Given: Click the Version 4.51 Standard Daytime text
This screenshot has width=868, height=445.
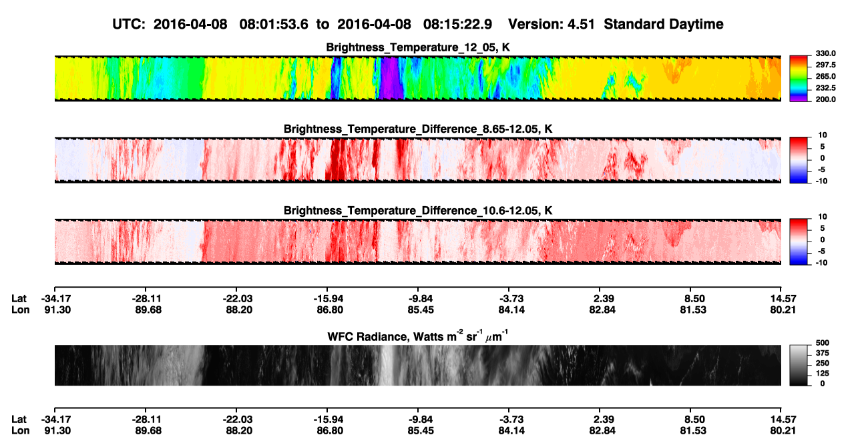Looking at the screenshot, I should 616,24.
